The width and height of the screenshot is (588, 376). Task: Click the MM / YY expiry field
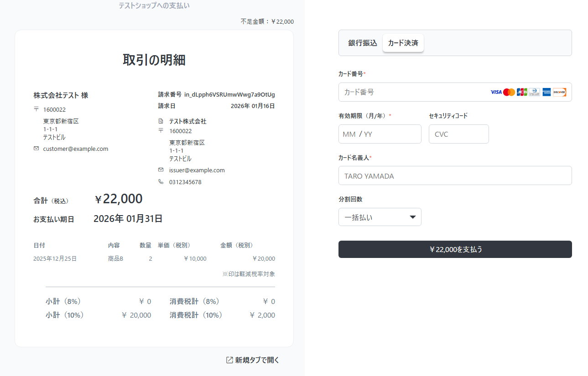(x=380, y=134)
